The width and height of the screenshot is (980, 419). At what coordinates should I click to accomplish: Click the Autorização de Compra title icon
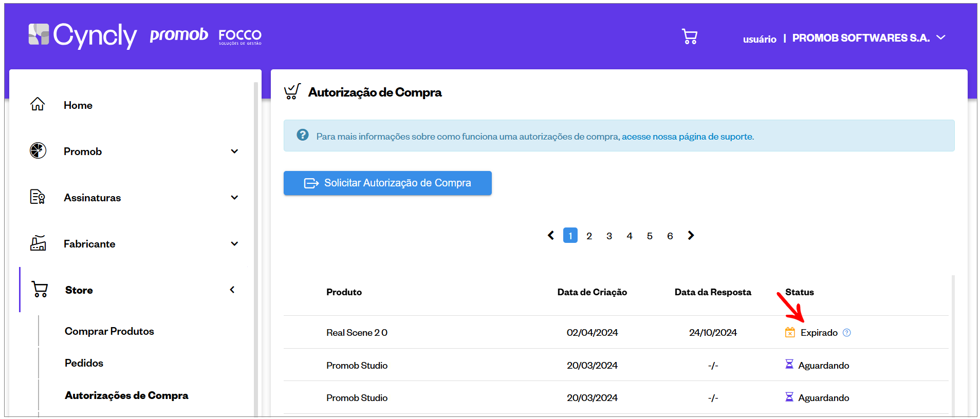pyautogui.click(x=292, y=91)
